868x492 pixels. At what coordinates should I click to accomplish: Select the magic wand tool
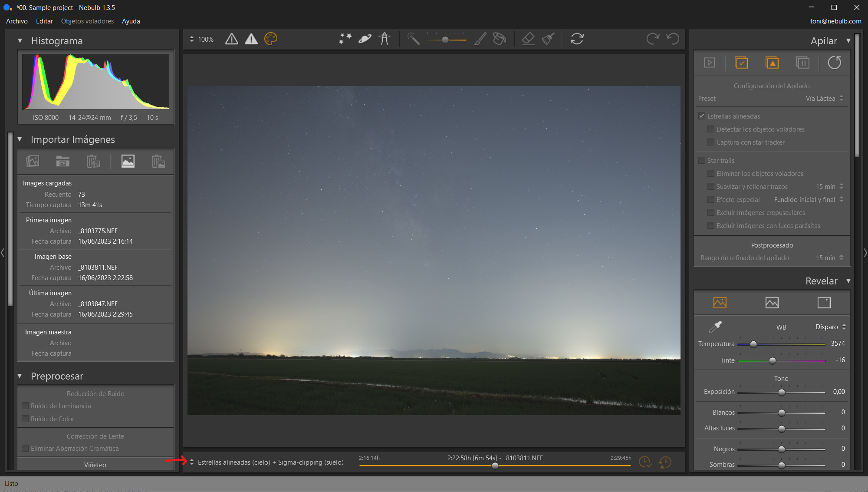[x=413, y=39]
